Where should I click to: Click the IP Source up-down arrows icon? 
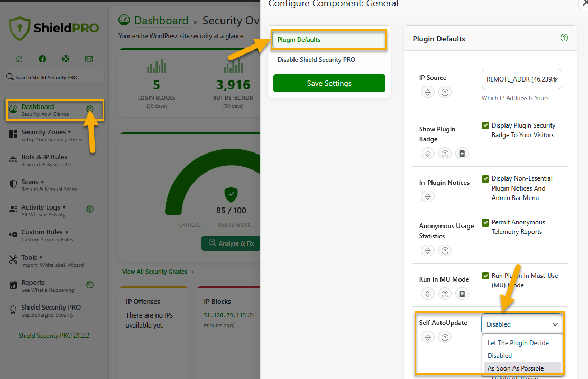click(x=427, y=92)
